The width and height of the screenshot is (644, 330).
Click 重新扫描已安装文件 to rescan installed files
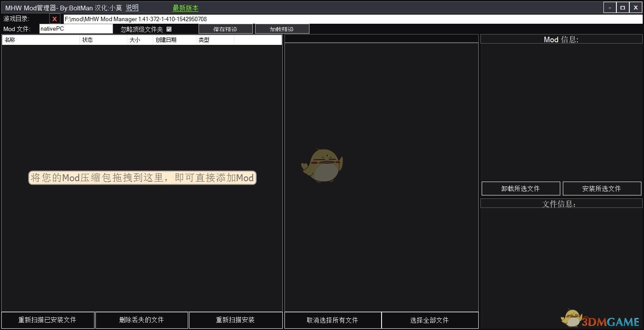coord(47,320)
